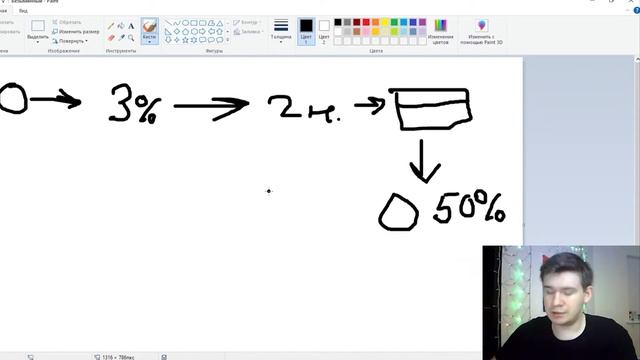This screenshot has height=360, width=640.
Task: Choose the Polygon shape
Action: pyautogui.click(x=211, y=23)
